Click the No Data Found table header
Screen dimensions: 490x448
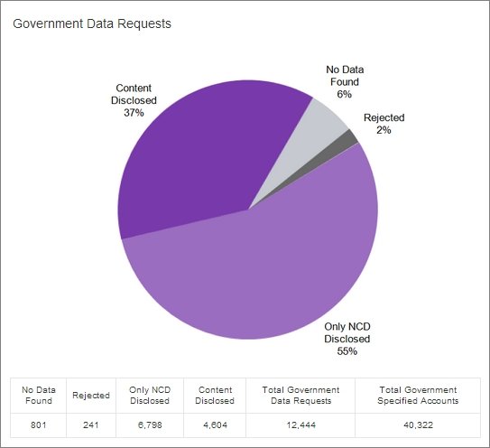39,396
